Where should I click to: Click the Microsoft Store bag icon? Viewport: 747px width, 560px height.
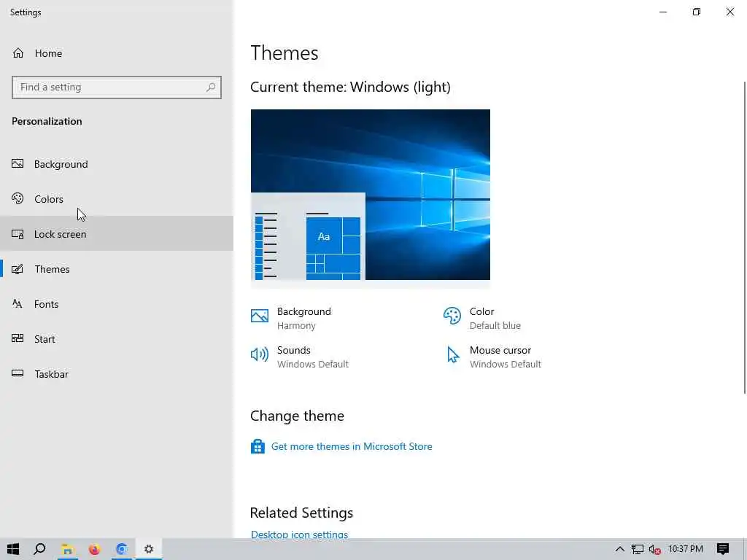[x=258, y=446]
